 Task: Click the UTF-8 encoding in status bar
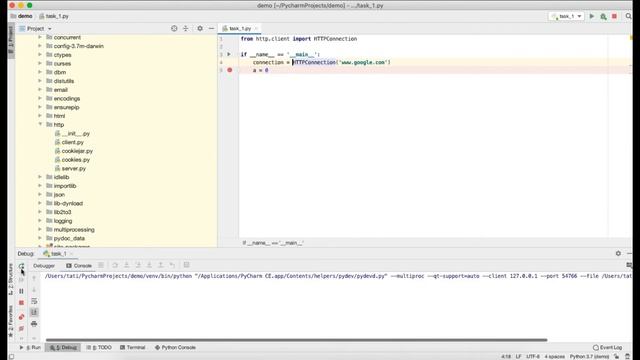pyautogui.click(x=533, y=356)
